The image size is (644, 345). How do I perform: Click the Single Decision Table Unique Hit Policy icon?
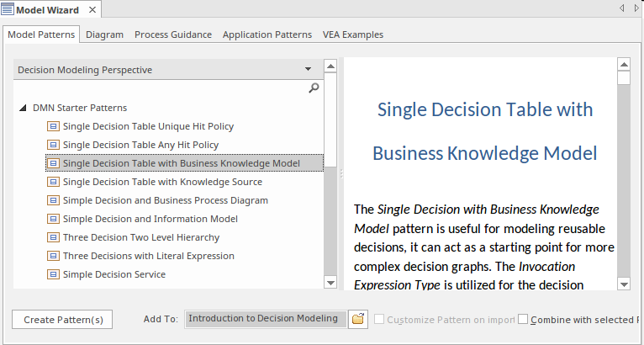coord(53,126)
